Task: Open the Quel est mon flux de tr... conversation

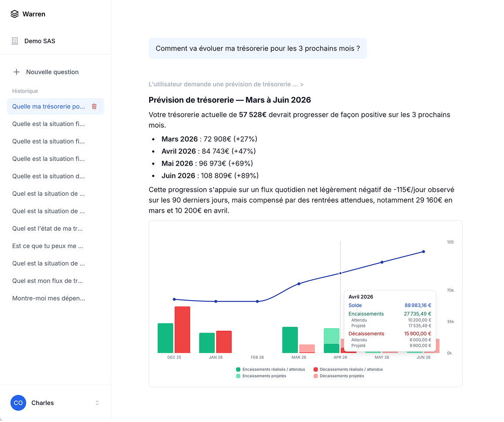Action: 47,281
